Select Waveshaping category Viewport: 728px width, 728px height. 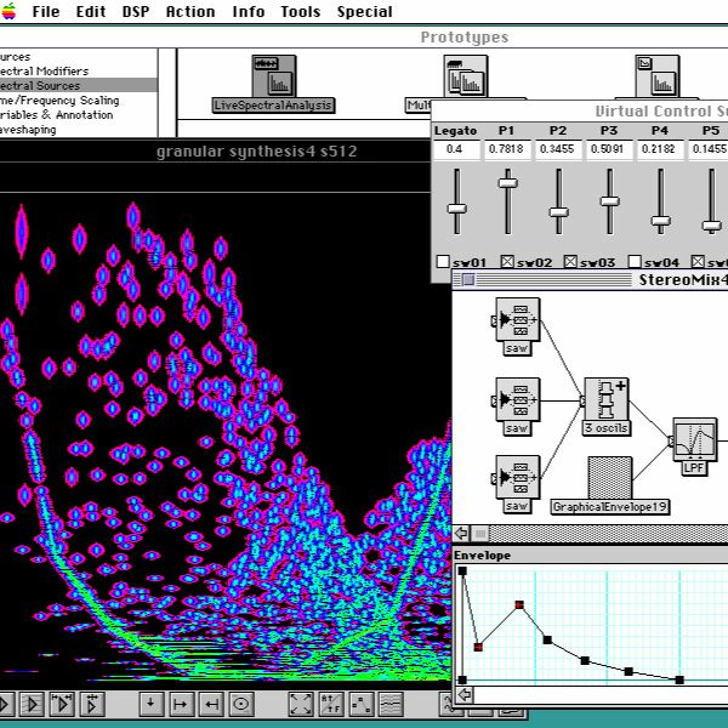click(78, 130)
